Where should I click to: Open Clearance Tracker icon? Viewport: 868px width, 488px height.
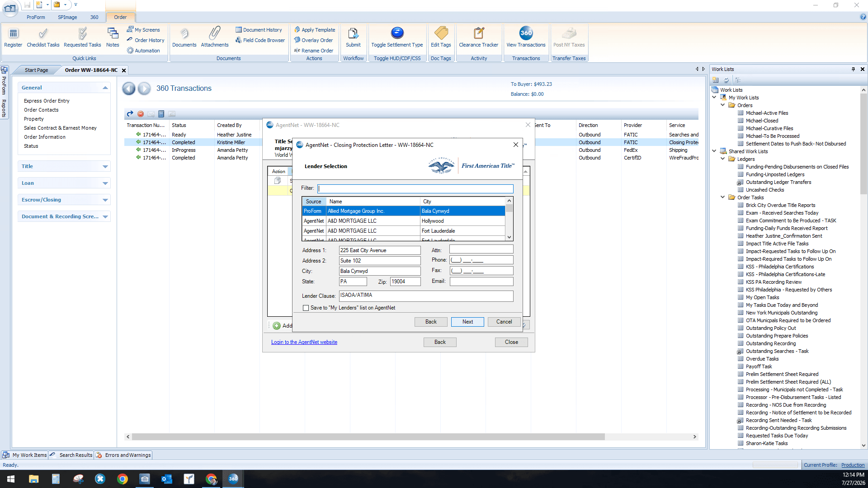coord(478,37)
